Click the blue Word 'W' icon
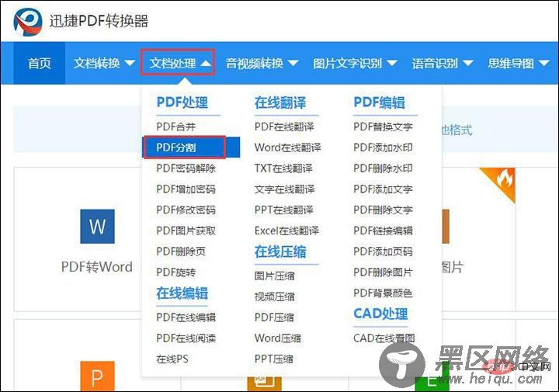559x392 pixels. pyautogui.click(x=97, y=227)
